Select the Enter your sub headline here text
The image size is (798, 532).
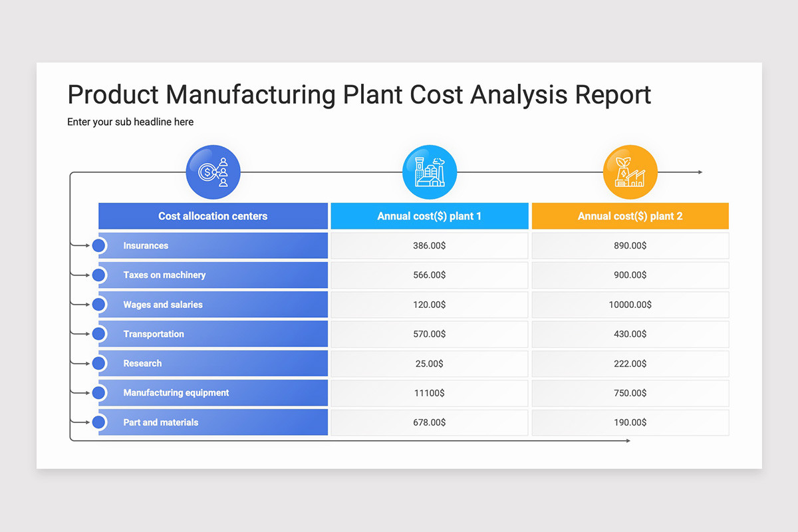130,122
